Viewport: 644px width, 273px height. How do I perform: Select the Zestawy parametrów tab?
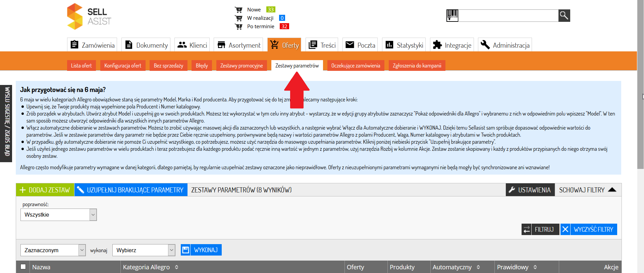[x=297, y=65]
